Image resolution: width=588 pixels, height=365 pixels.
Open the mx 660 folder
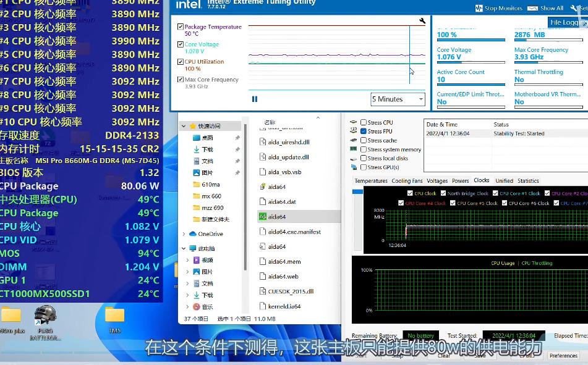pyautogui.click(x=211, y=196)
